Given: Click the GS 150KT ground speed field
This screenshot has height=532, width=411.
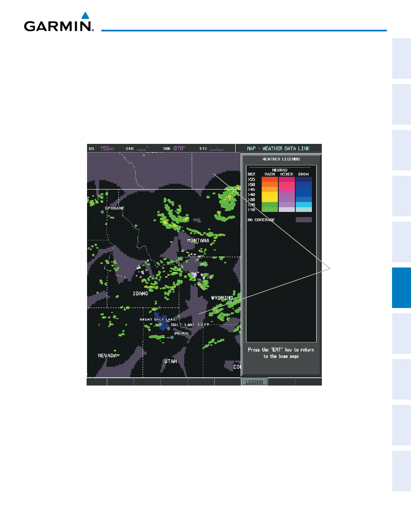Looking at the screenshot, I should pos(102,149).
